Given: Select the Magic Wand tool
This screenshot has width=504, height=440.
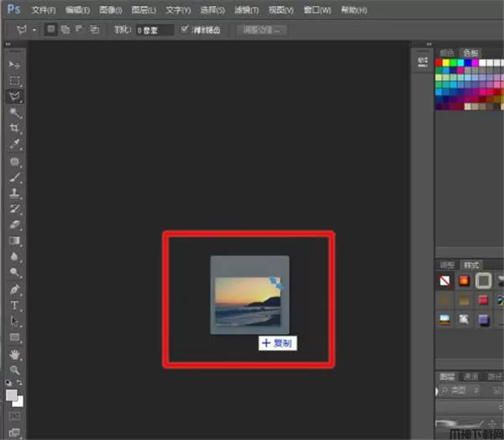Looking at the screenshot, I should pyautogui.click(x=14, y=113).
